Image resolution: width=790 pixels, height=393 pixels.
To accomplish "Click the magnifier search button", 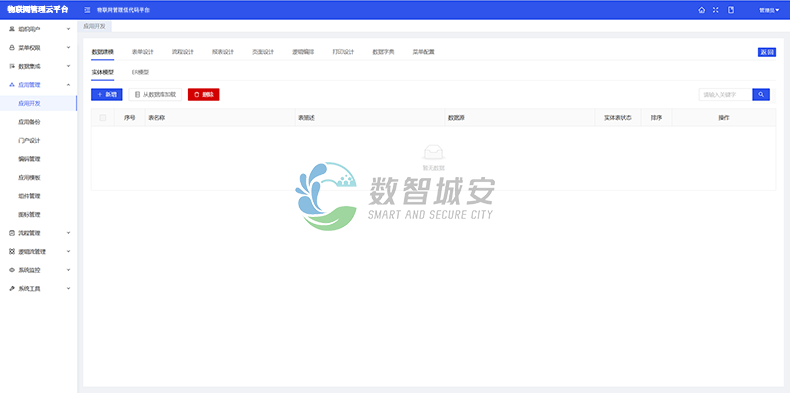I will [x=761, y=94].
